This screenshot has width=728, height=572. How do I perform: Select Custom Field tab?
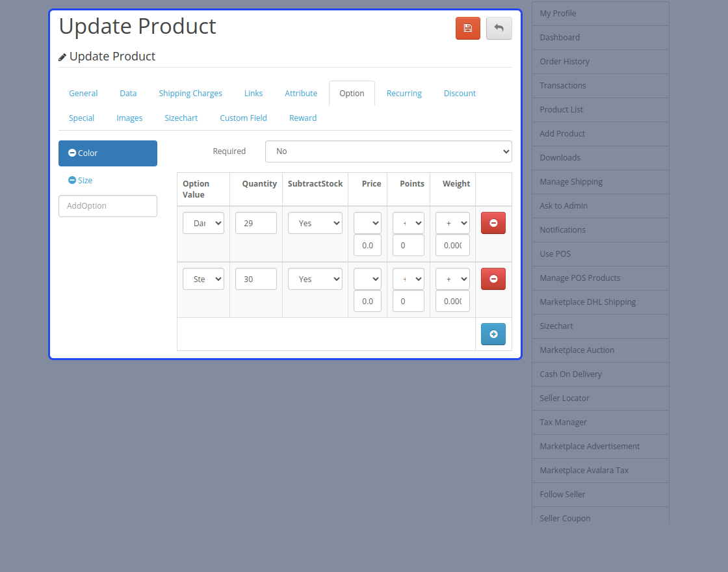[x=243, y=118]
